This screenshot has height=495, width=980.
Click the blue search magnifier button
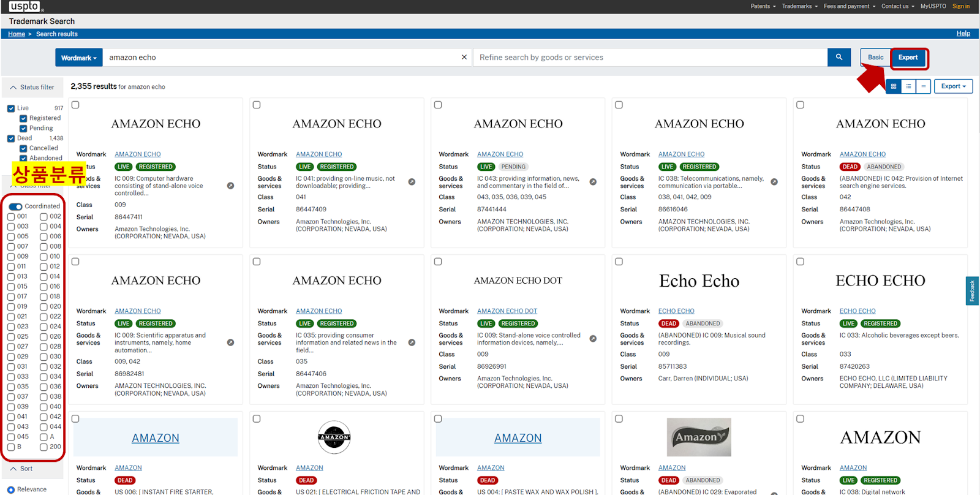point(839,57)
